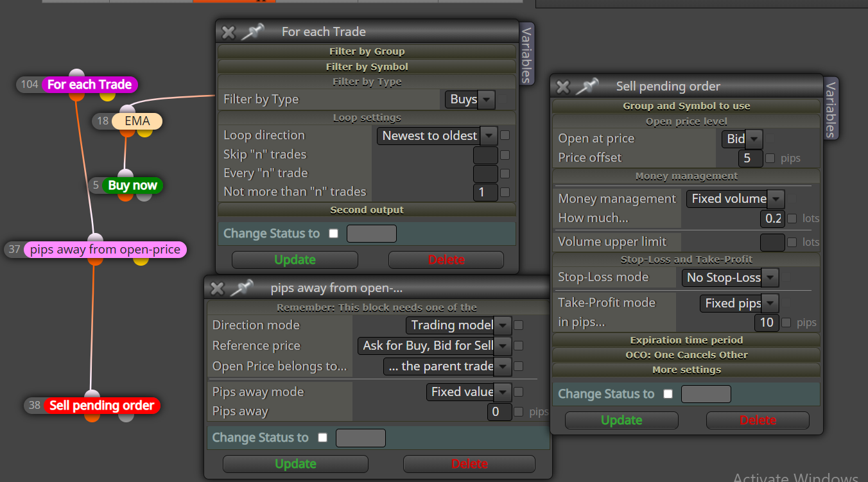Click How much lots input field
The height and width of the screenshot is (482, 868).
point(772,218)
